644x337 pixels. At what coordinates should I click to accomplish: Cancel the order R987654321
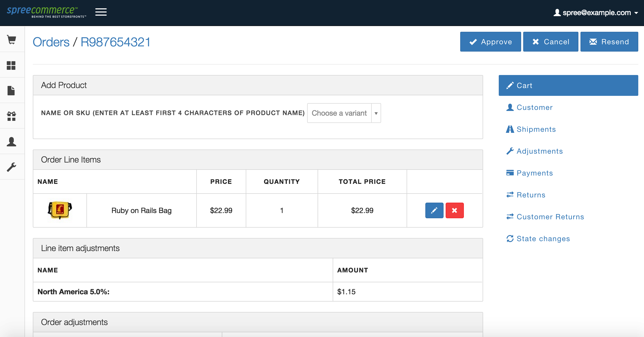coord(551,42)
